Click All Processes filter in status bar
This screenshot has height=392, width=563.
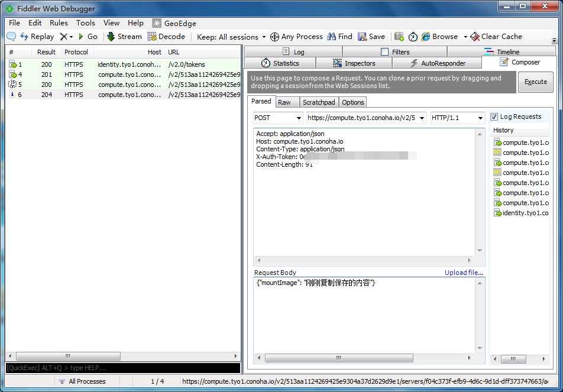(82, 381)
